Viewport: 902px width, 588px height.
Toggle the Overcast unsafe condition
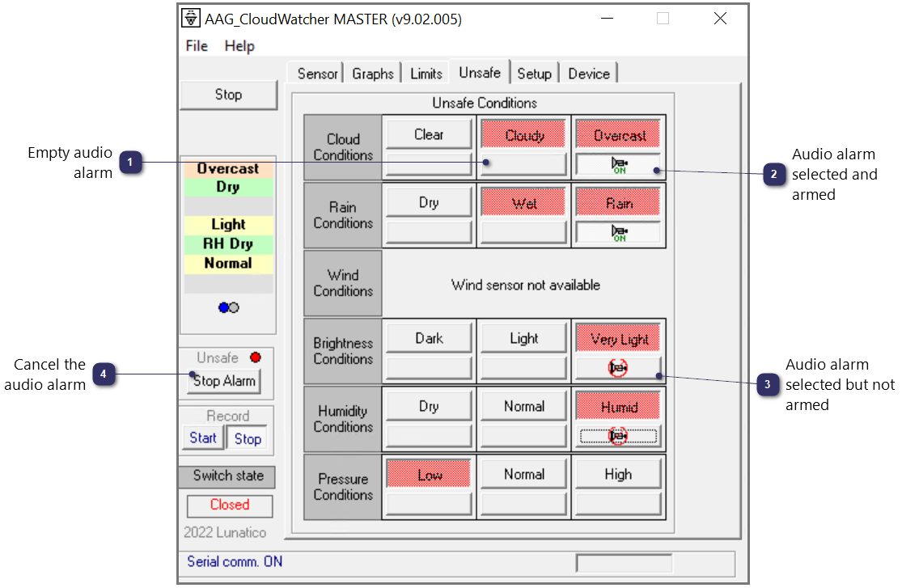618,135
